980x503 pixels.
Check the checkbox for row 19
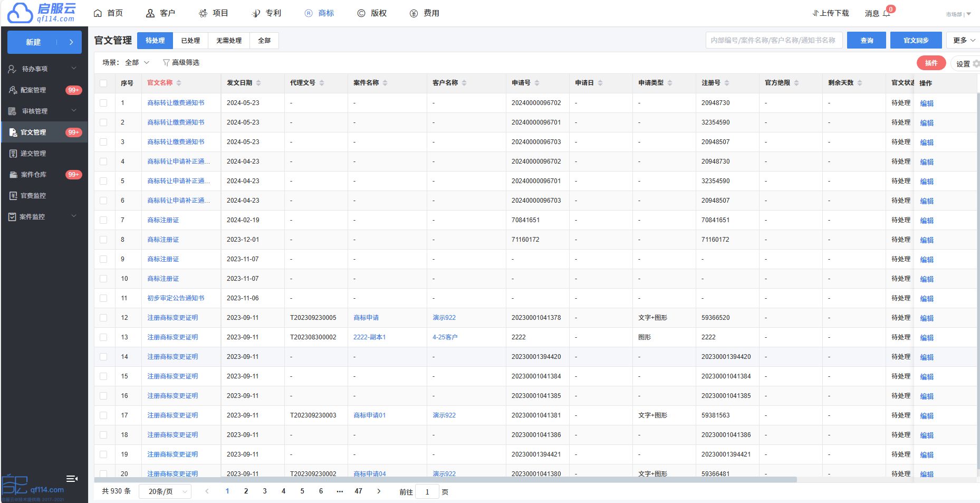(103, 454)
